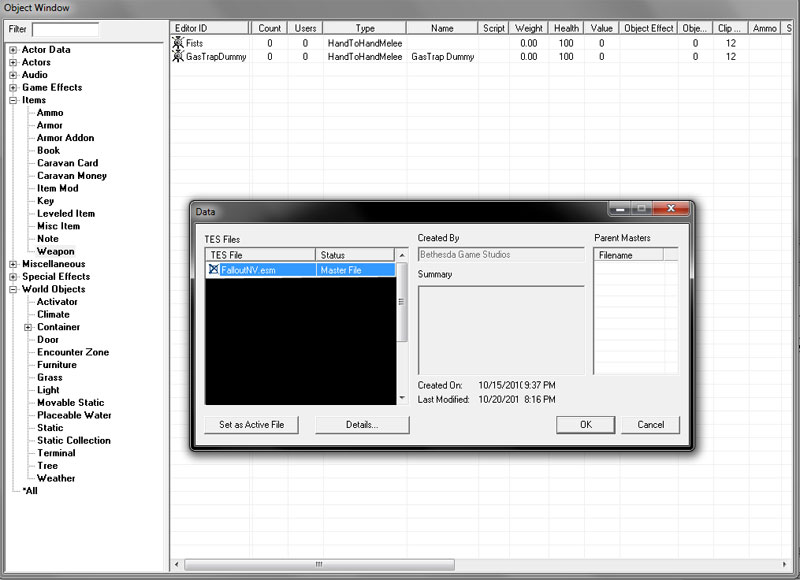800x580 pixels.
Task: Select Furniture tree item
Action: pos(57,365)
